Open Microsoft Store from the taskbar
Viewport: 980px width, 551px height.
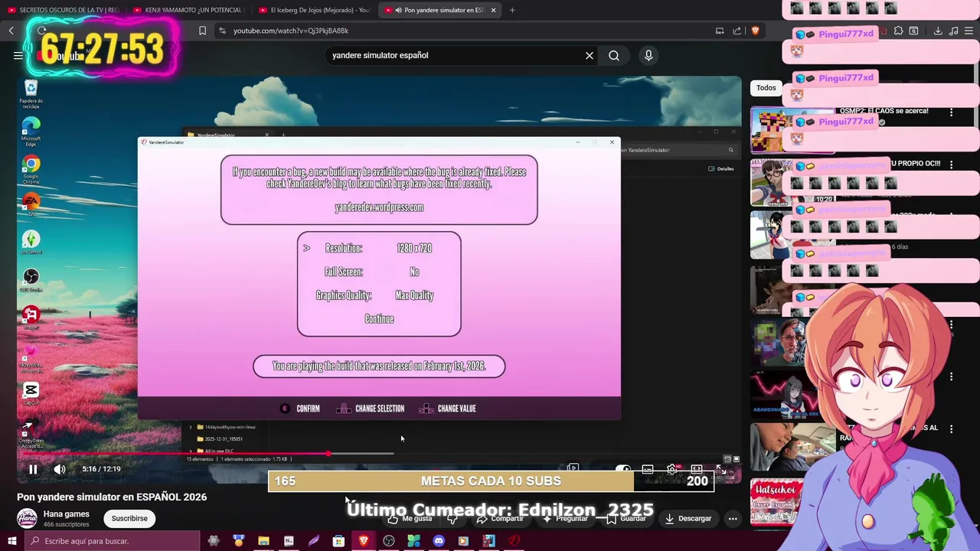[338, 541]
